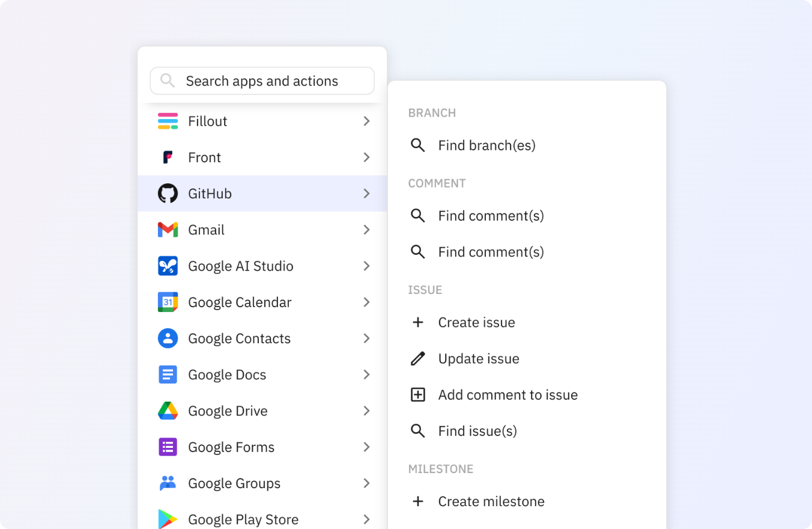This screenshot has height=529, width=812.
Task: Expand the Google Calendar chevron
Action: (366, 302)
